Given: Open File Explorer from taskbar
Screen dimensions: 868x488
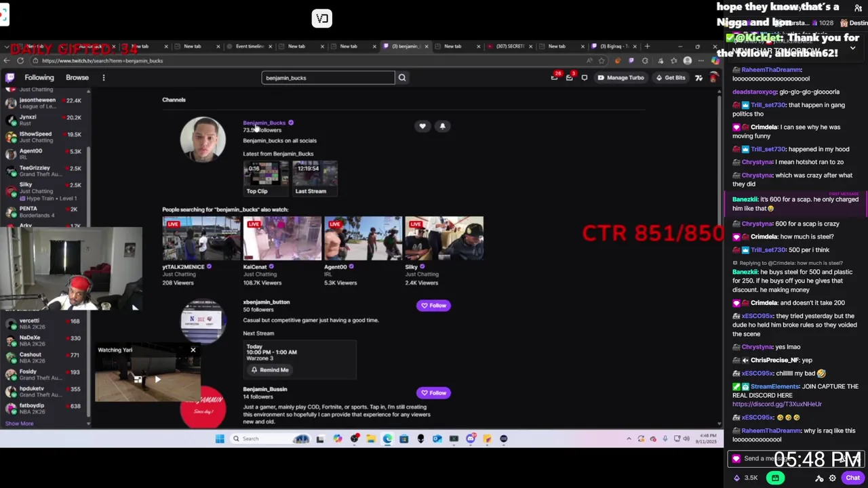Looking at the screenshot, I should [371, 439].
